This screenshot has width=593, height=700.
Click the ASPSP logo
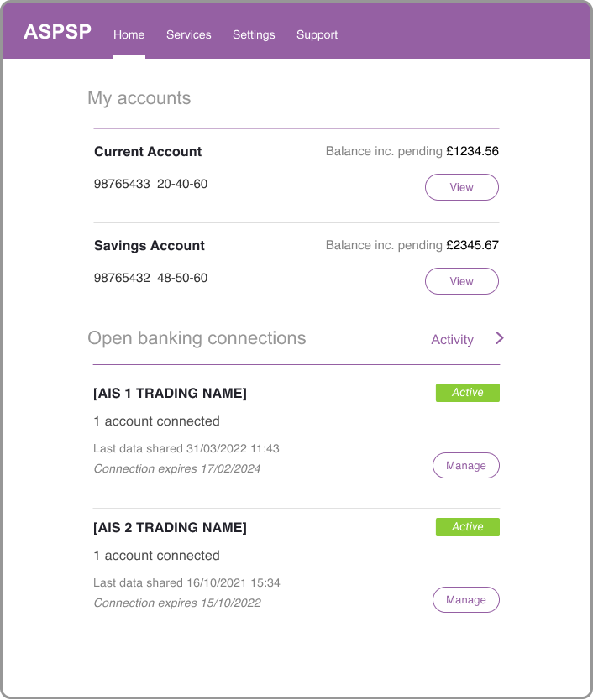(x=57, y=33)
